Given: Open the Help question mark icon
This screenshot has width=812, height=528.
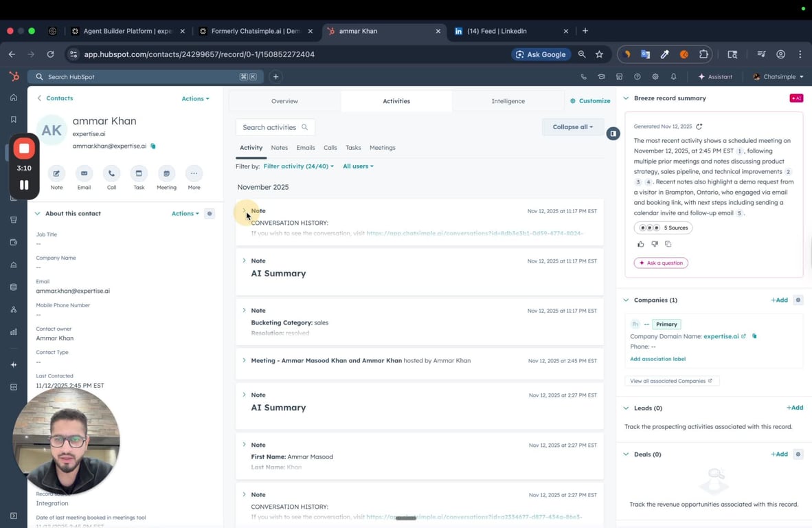Looking at the screenshot, I should [x=637, y=77].
